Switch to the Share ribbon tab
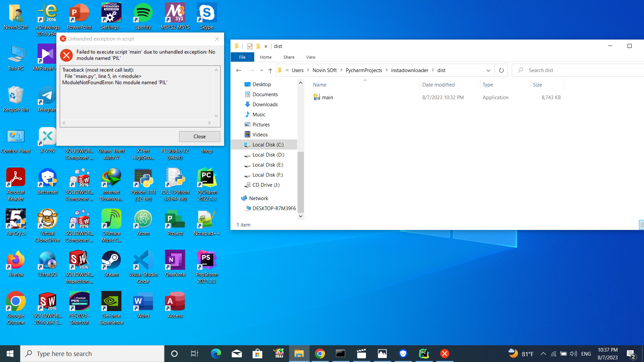 click(x=288, y=57)
